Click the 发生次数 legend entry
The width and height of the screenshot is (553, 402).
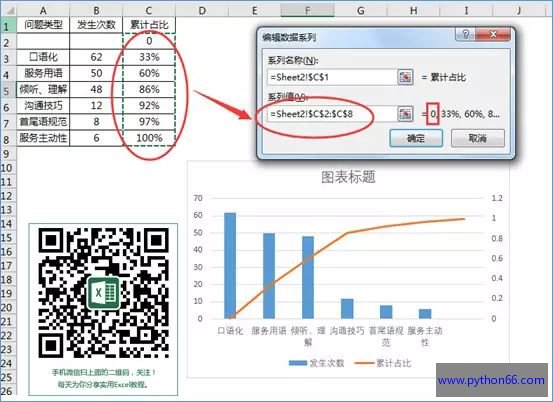click(316, 363)
